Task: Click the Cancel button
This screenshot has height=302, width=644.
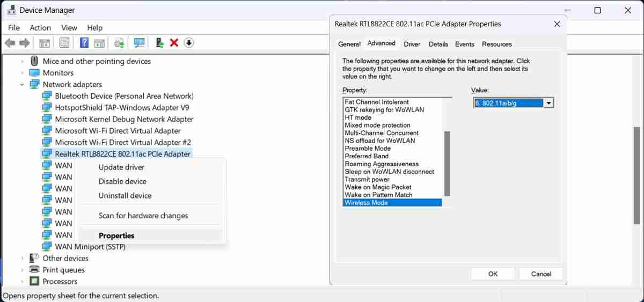Action: click(x=541, y=274)
